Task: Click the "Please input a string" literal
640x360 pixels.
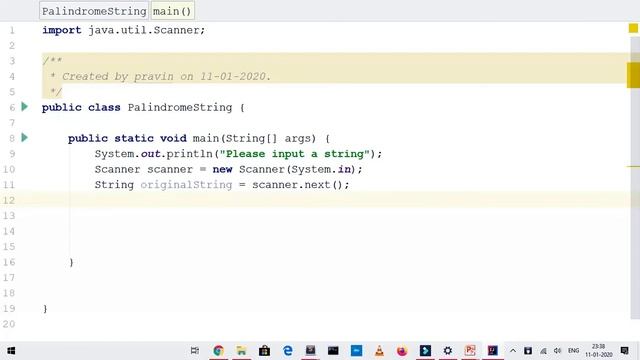Action: (x=295, y=154)
